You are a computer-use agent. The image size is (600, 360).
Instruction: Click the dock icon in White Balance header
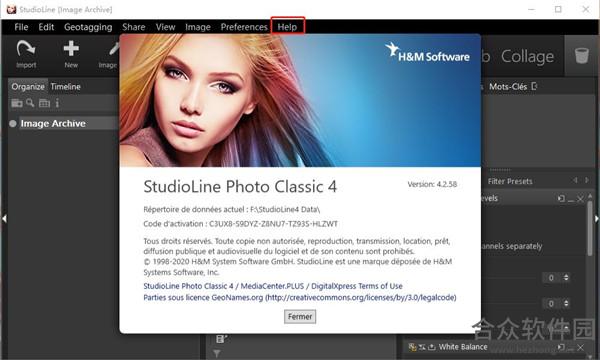click(561, 347)
